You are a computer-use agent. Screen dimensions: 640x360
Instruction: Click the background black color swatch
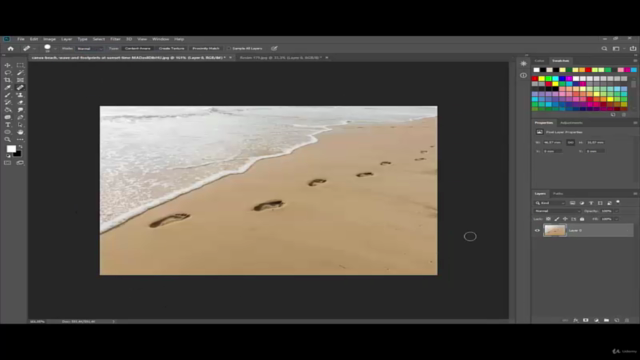tap(18, 154)
